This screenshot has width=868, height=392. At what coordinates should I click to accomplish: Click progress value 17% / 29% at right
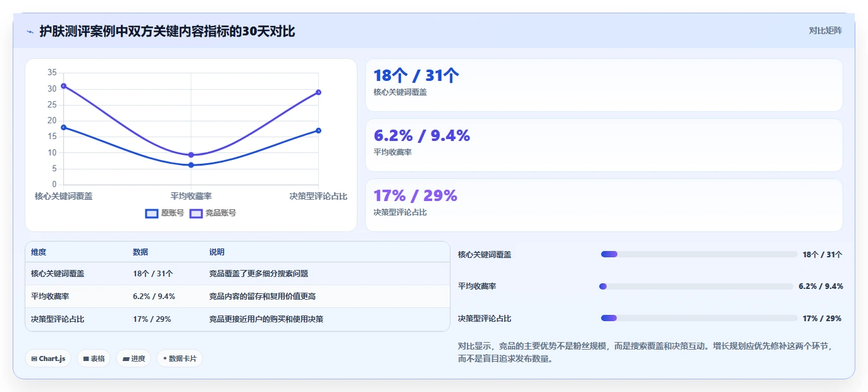[x=822, y=319]
